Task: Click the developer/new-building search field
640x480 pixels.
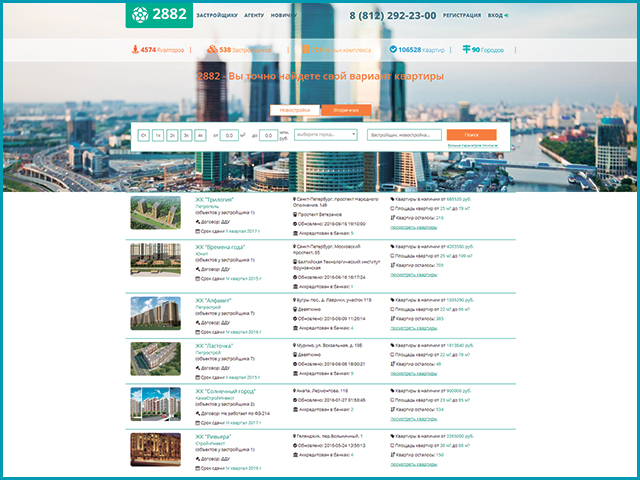Action: [404, 135]
